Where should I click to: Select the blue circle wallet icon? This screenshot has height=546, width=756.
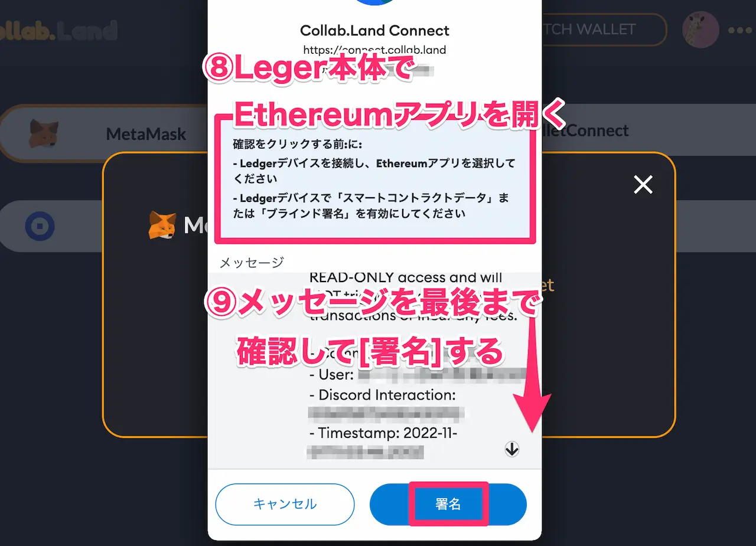tap(40, 226)
